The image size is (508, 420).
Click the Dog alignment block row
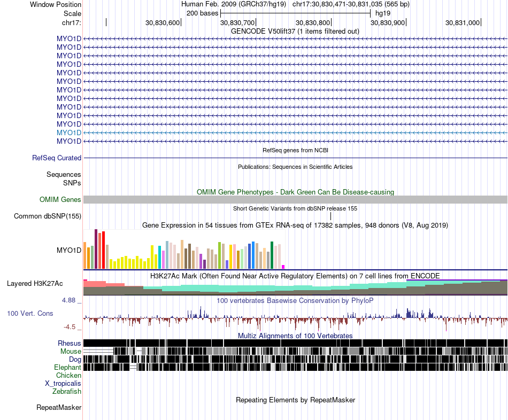(295, 359)
